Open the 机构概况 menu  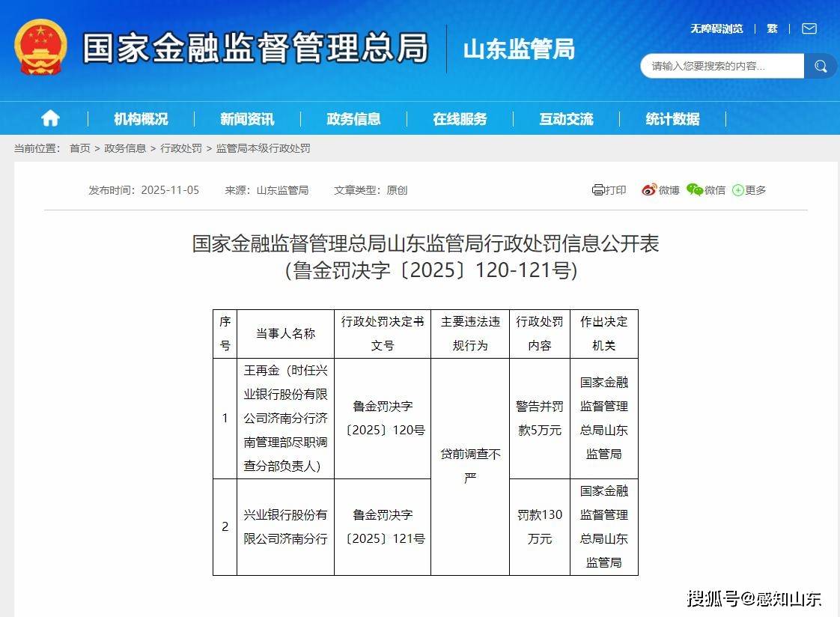141,119
